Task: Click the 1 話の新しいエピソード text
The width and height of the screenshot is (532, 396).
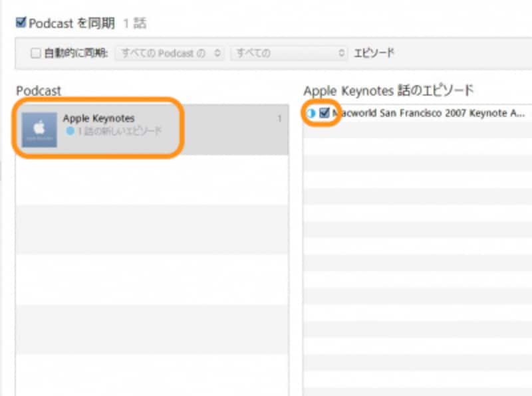Action: point(120,131)
